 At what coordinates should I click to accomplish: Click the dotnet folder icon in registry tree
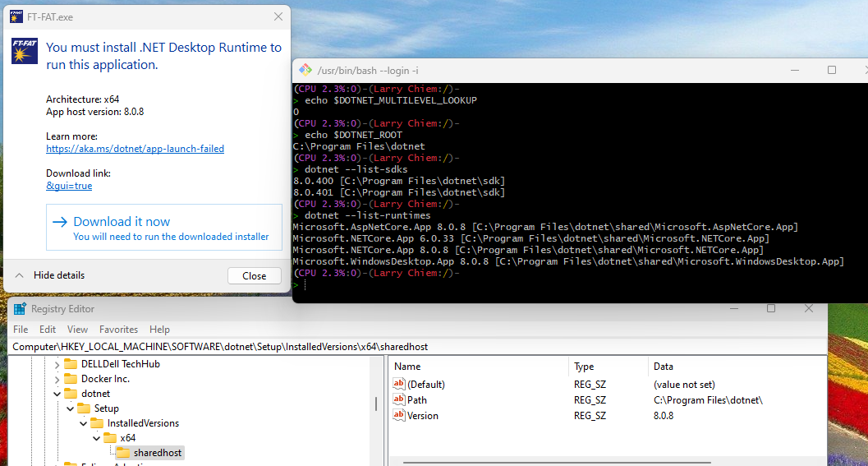pyautogui.click(x=71, y=394)
